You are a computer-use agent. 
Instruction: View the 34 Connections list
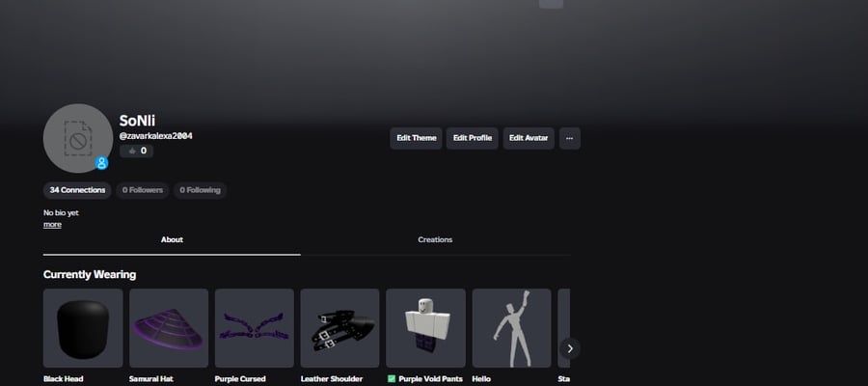click(77, 190)
